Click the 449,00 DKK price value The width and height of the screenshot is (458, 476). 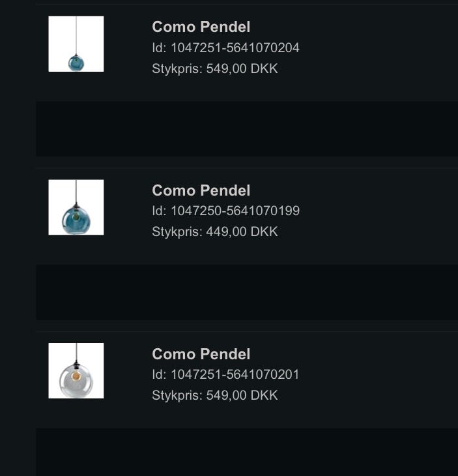pos(242,232)
